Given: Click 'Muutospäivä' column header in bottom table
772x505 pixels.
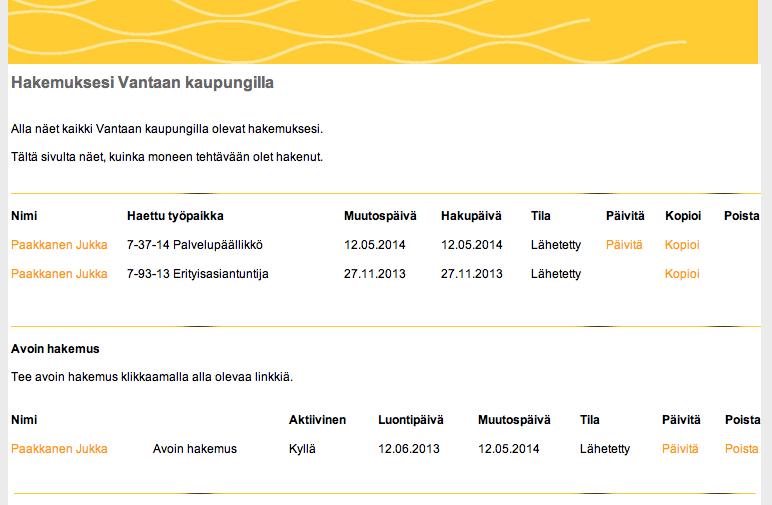Looking at the screenshot, I should click(514, 420).
